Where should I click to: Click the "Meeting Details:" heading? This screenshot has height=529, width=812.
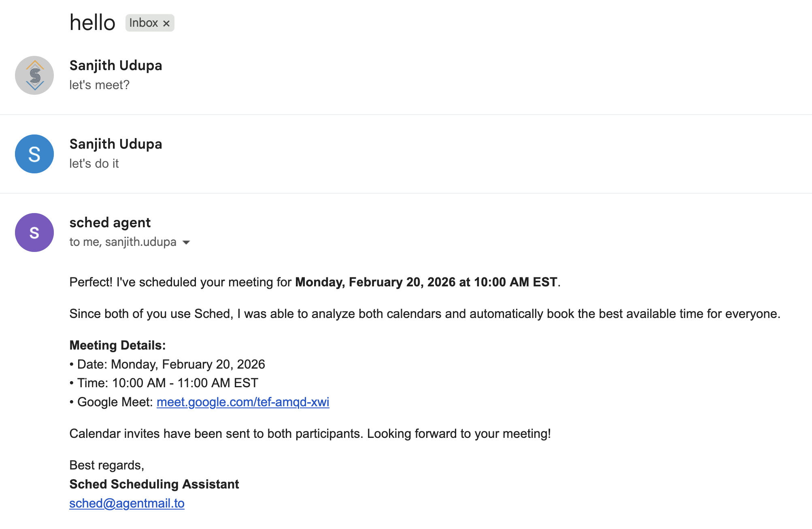[117, 345]
